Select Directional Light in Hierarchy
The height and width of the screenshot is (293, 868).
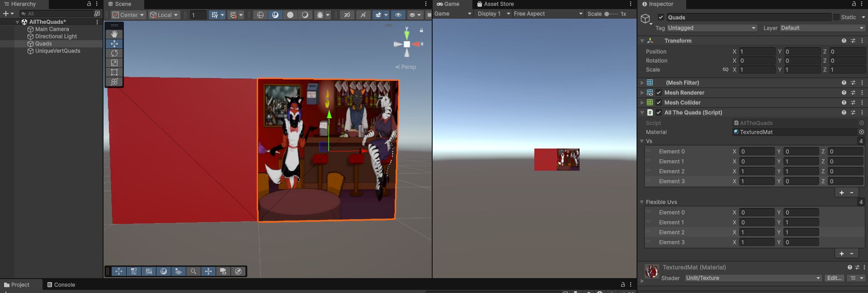[56, 36]
